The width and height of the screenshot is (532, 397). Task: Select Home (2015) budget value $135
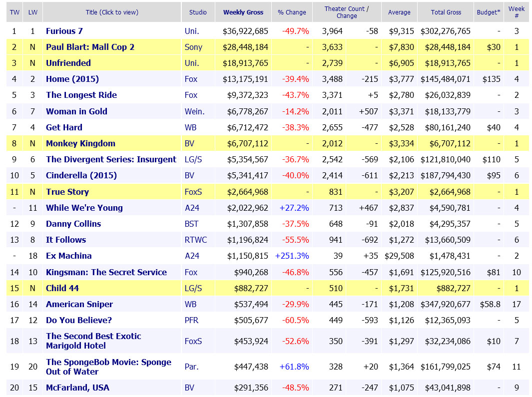pos(491,79)
